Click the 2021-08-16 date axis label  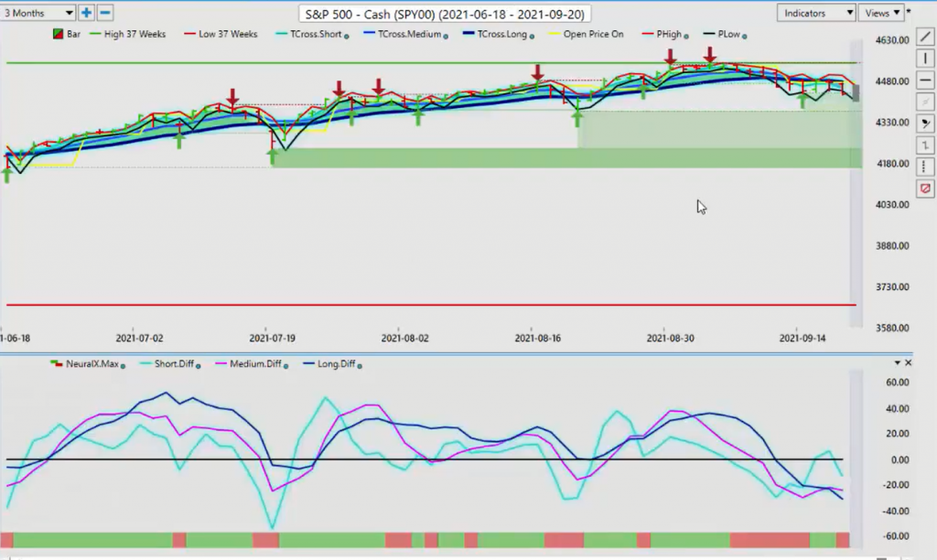click(x=538, y=338)
